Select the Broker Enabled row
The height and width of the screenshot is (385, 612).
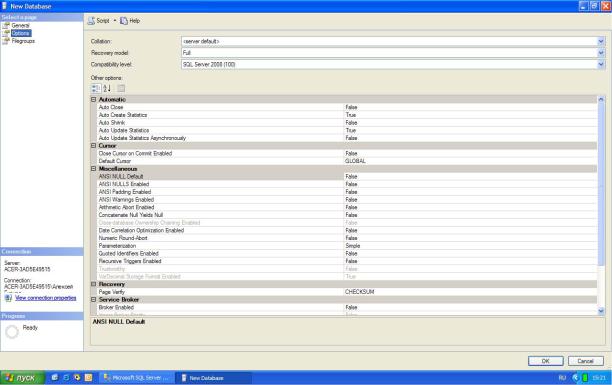point(347,307)
